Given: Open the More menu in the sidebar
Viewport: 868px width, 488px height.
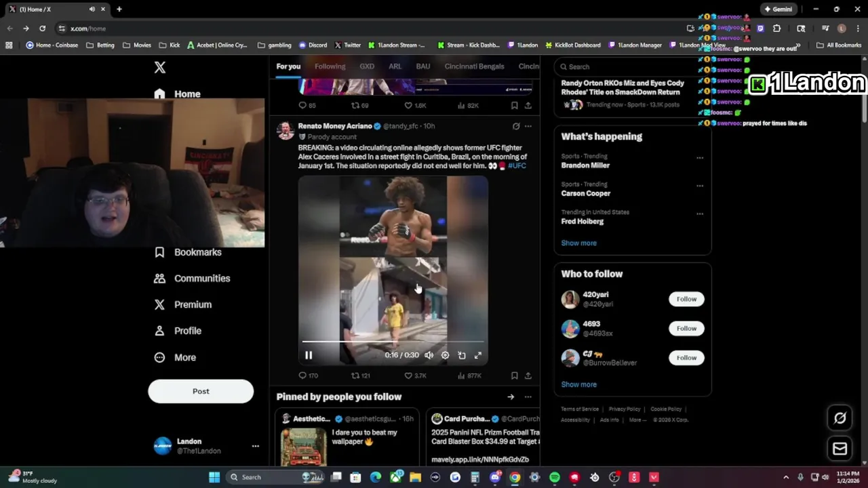Looking at the screenshot, I should 175,357.
